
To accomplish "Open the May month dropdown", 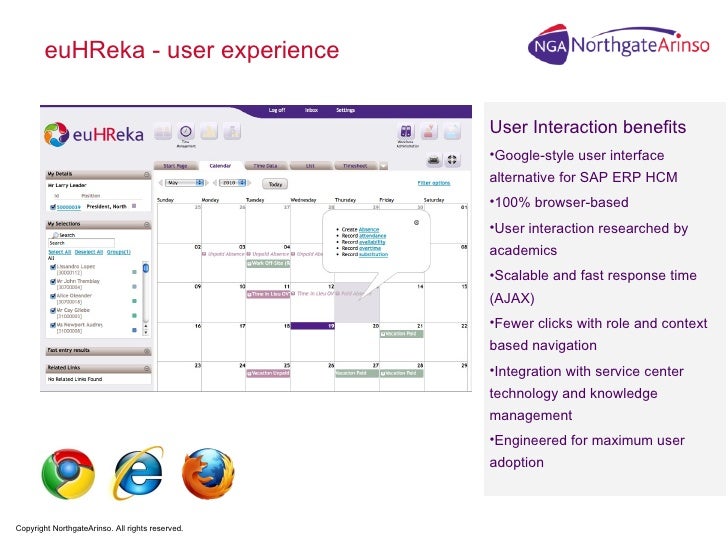I will [184, 183].
